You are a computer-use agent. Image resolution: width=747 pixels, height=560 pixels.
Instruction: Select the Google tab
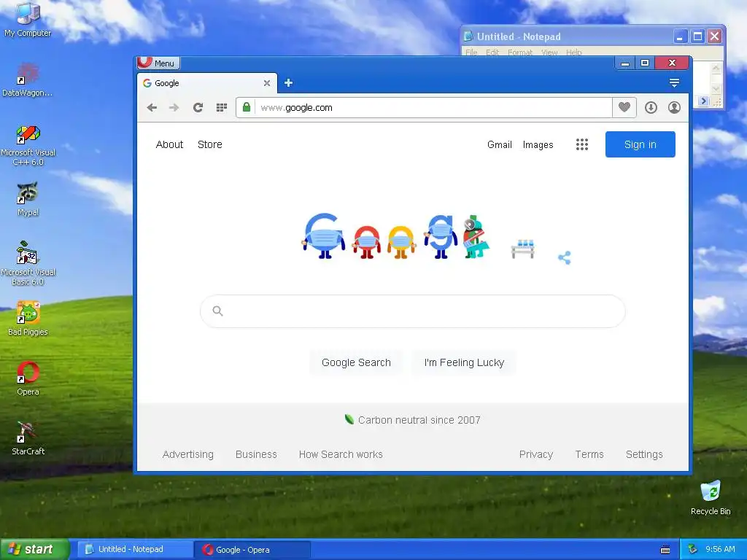[x=207, y=83]
